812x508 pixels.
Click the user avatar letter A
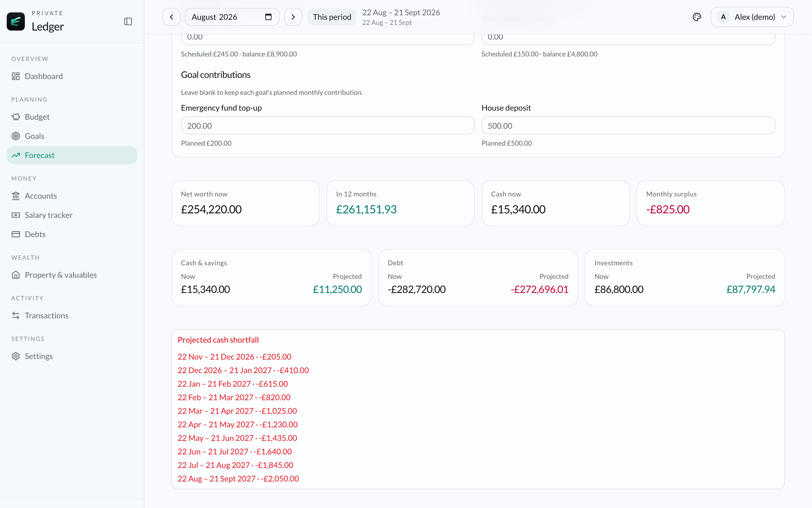tap(723, 17)
